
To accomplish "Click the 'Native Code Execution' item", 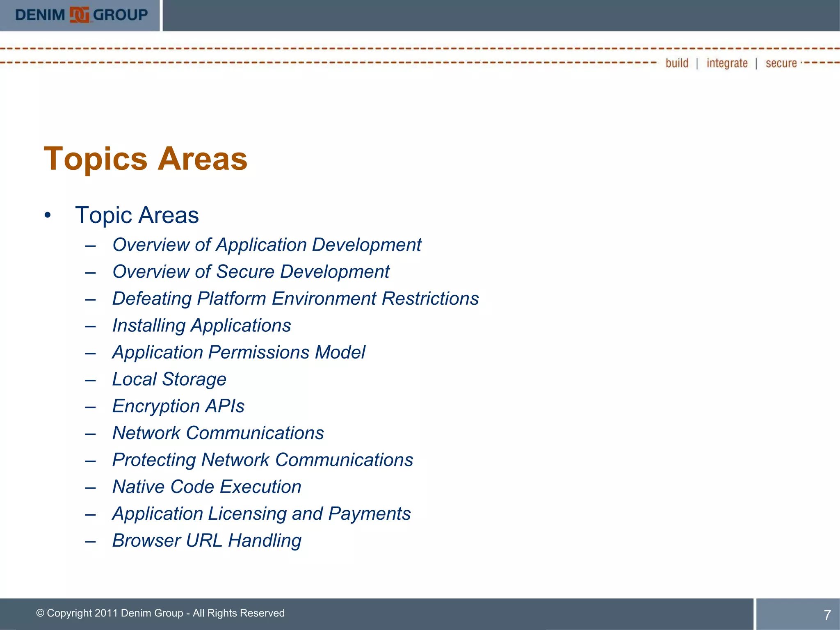I will pos(207,487).
